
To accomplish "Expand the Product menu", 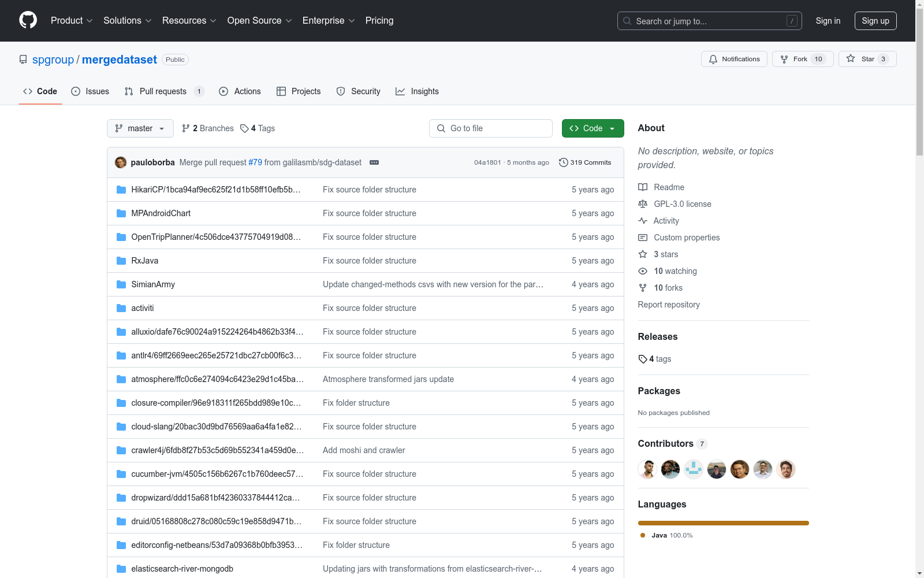I will click(72, 21).
